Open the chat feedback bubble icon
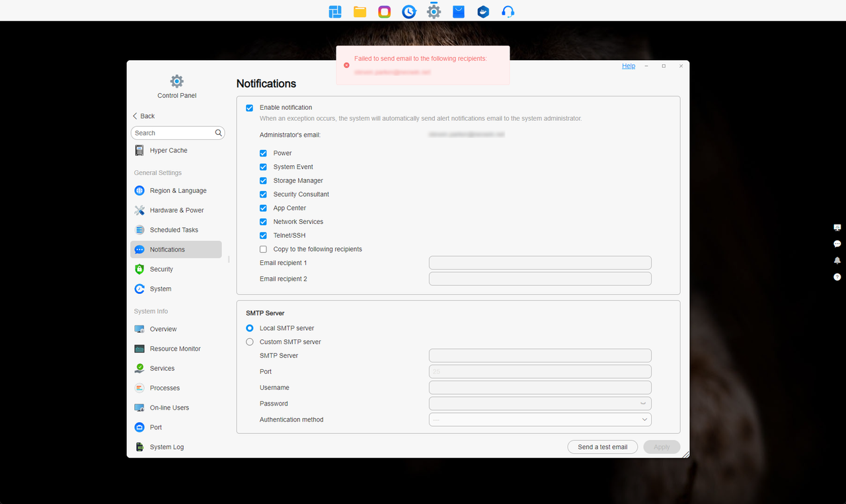 (x=837, y=244)
